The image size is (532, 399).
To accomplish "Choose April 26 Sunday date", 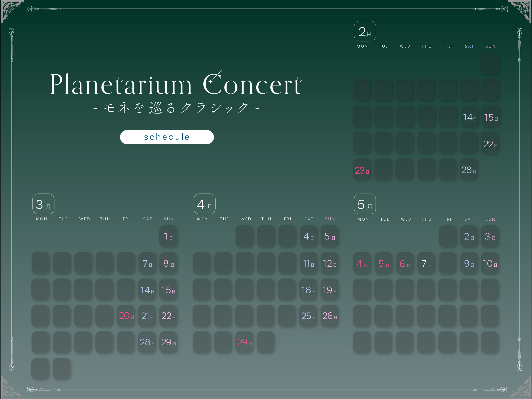I will coord(330,316).
